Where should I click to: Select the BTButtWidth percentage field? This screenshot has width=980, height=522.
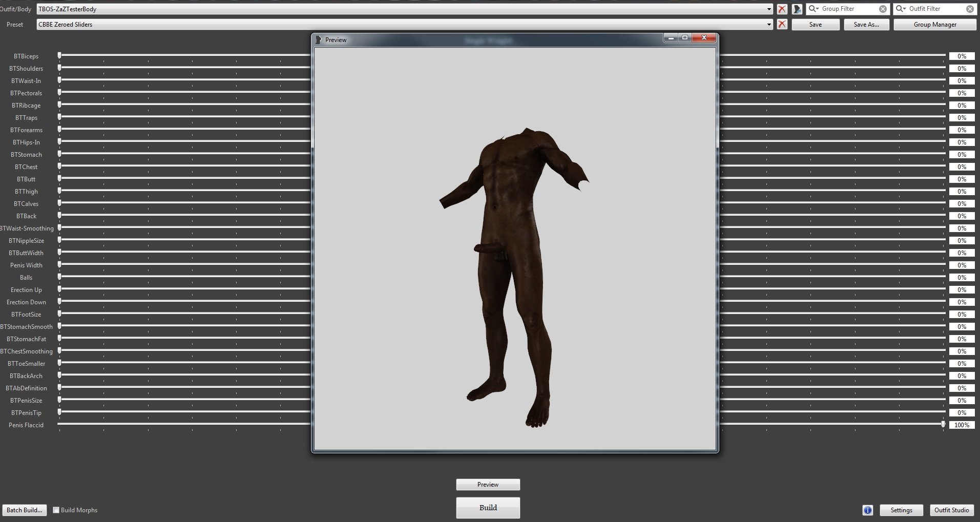(x=962, y=253)
